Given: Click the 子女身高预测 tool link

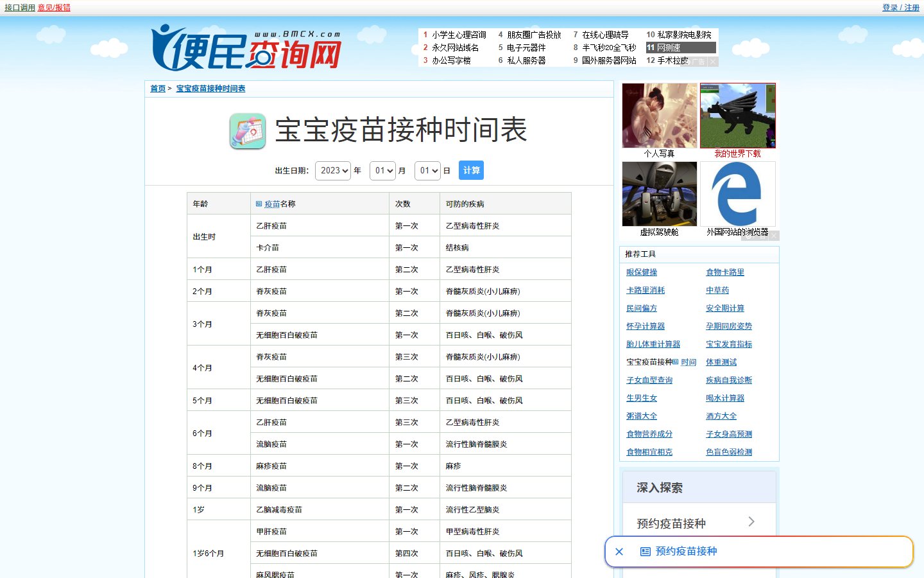Looking at the screenshot, I should (x=729, y=434).
